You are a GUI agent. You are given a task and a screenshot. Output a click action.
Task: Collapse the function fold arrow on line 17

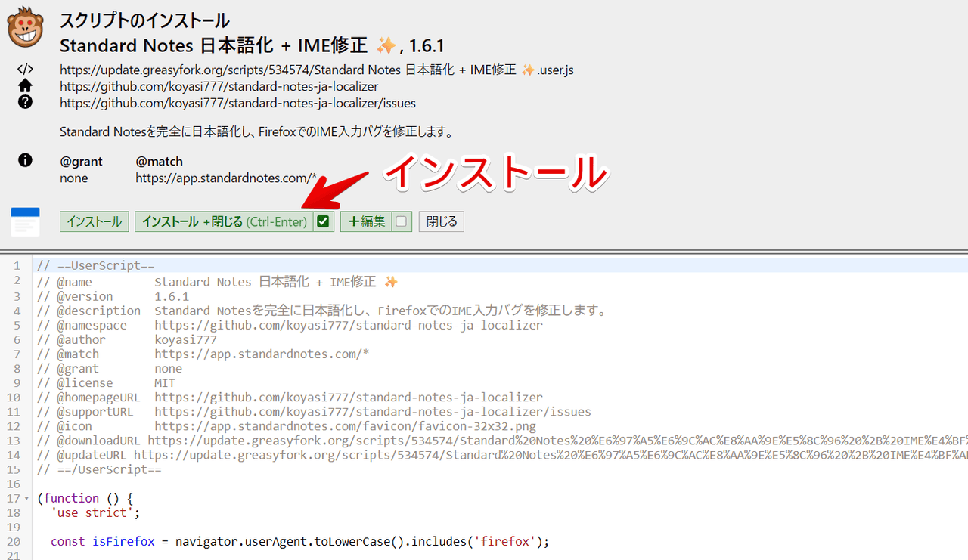pyautogui.click(x=28, y=499)
